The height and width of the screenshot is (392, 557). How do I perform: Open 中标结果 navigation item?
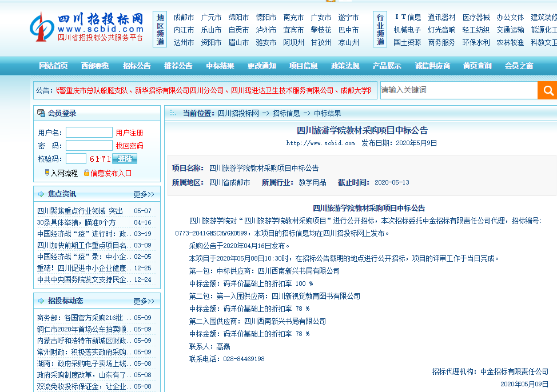[220, 66]
